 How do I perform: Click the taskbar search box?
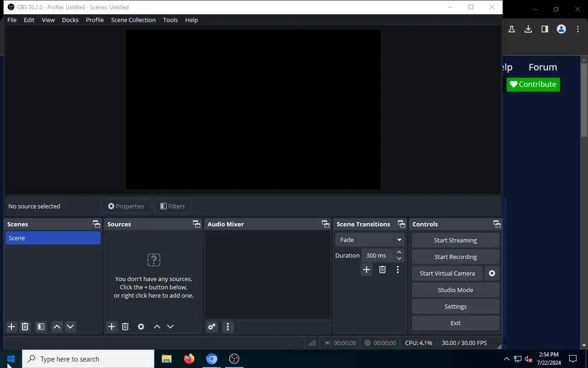coord(88,359)
